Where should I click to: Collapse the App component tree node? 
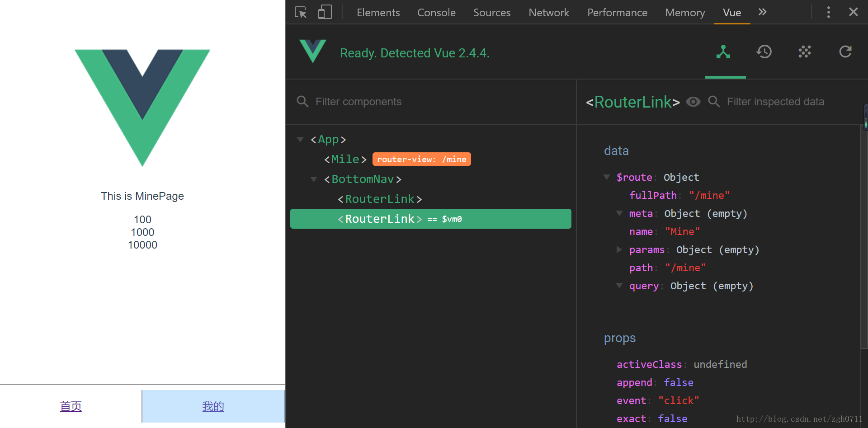pyautogui.click(x=300, y=139)
